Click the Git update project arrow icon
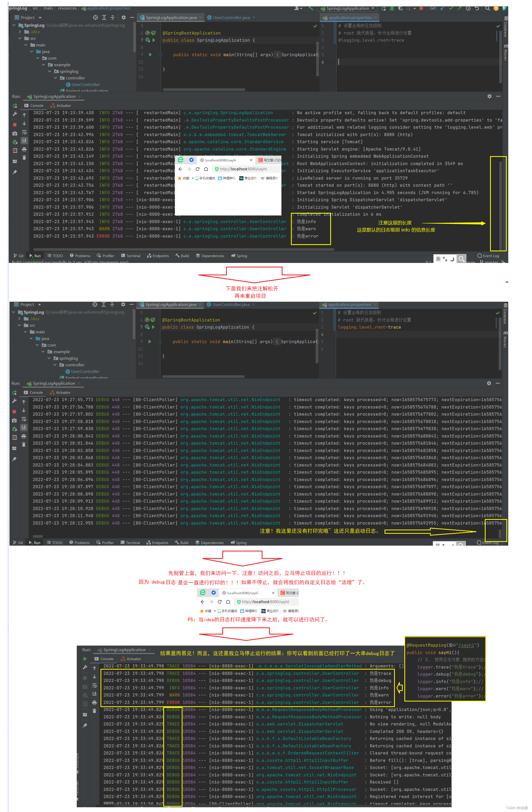The image size is (532, 812). (x=442, y=8)
